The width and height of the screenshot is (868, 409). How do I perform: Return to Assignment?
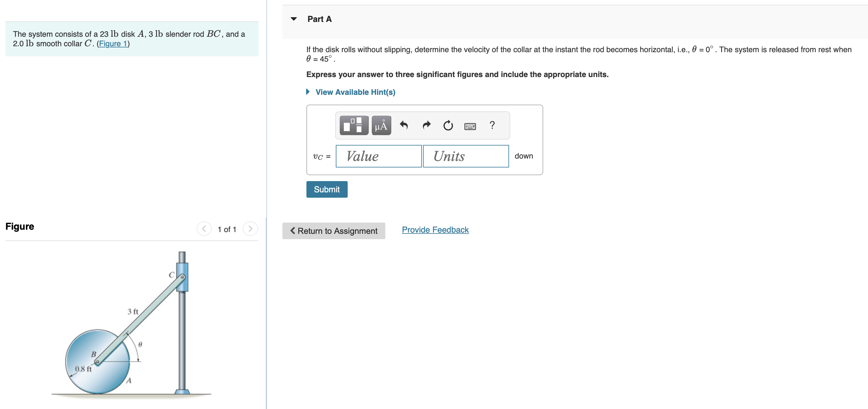334,231
